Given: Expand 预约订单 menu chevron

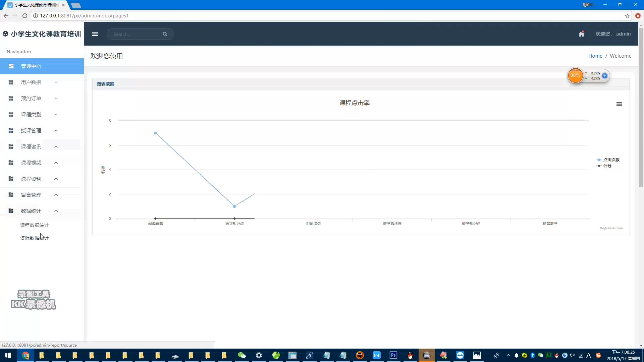Looking at the screenshot, I should (56, 98).
